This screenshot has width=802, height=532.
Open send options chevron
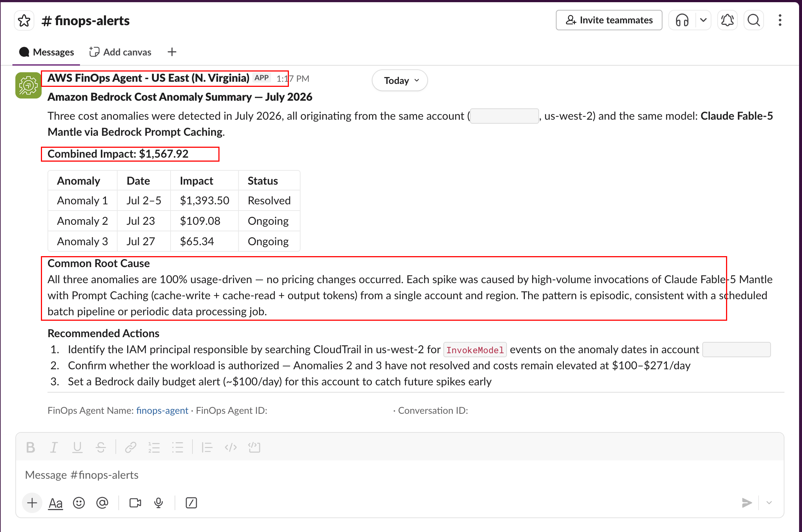769,503
